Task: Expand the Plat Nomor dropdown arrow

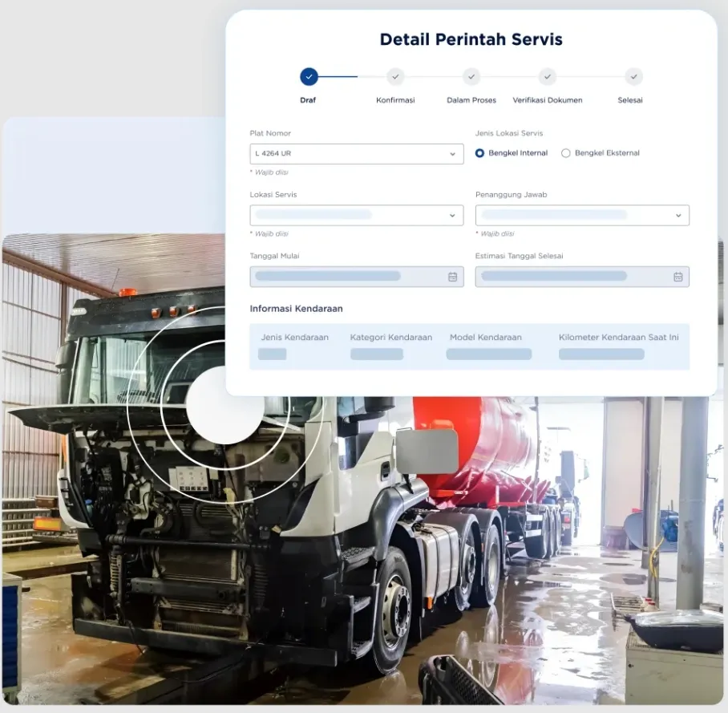Action: [x=452, y=154]
